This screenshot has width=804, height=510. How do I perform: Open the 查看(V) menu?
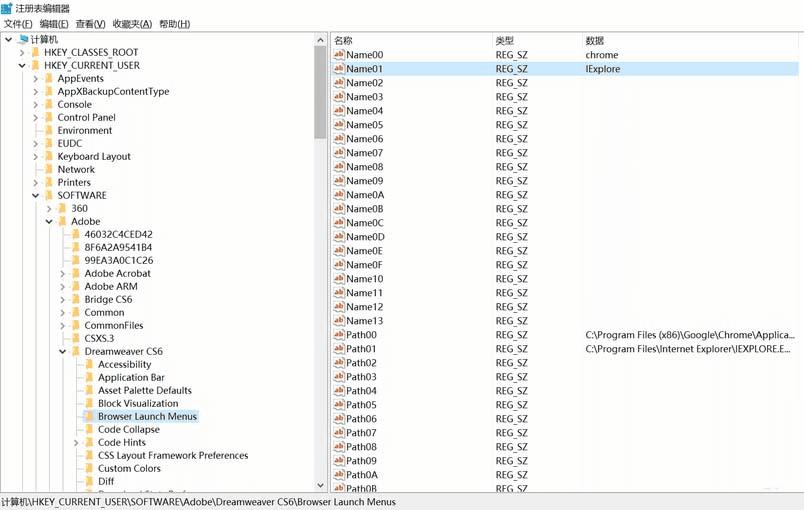coord(90,24)
